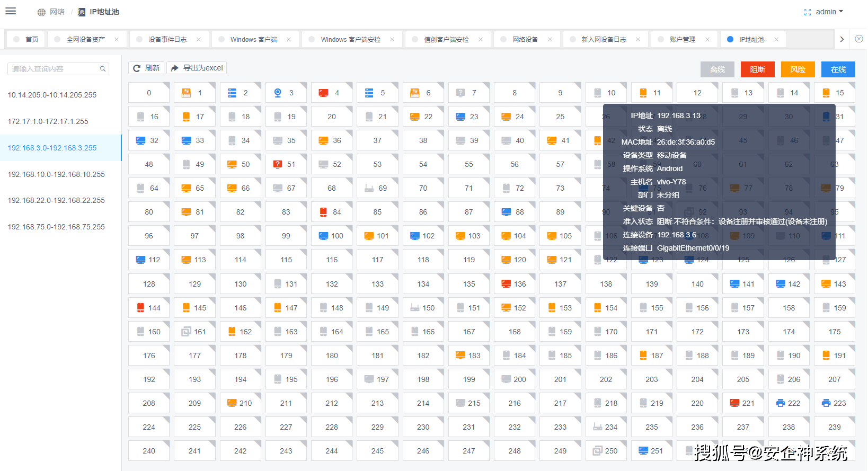Click the blue printer icon at IP 222
Image resolution: width=868 pixels, height=471 pixels.
(781, 403)
